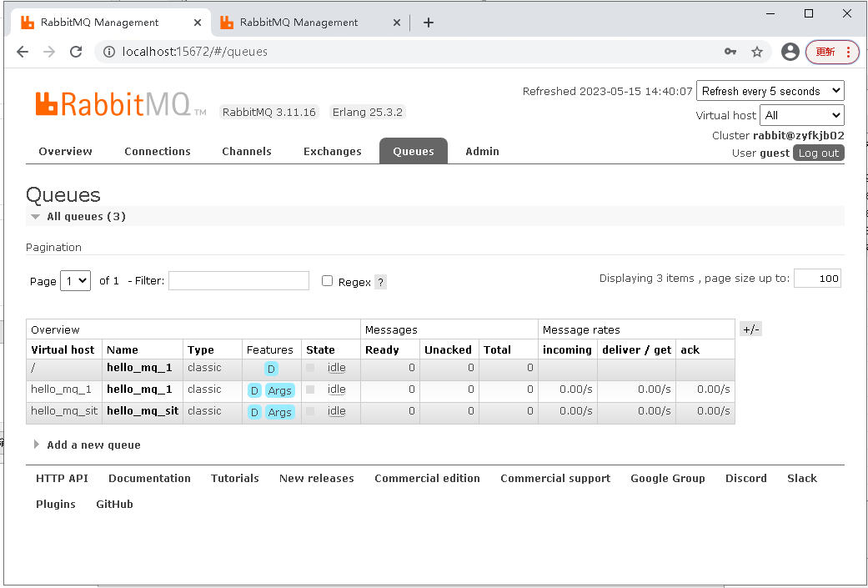Sort by the State column header
This screenshot has width=868, height=588.
coord(320,350)
